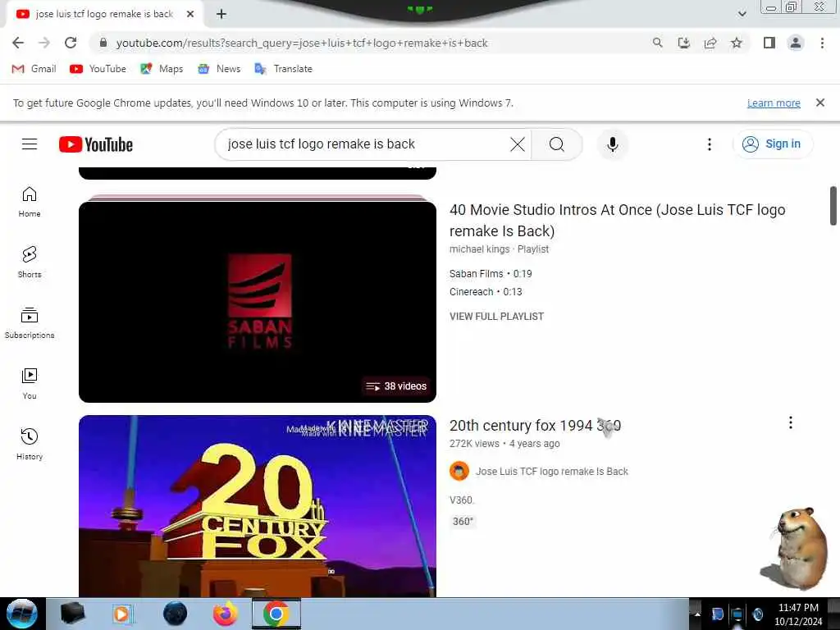Click the browser forward arrow

coord(44,43)
